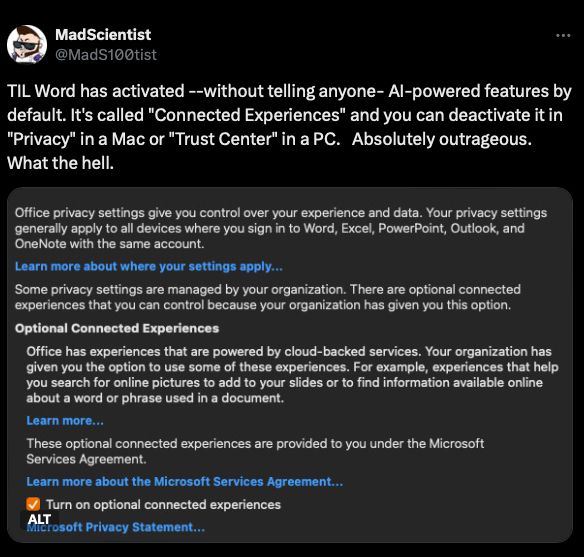Click 'Absolutely outrageous.' in the tweet text

tap(442, 139)
